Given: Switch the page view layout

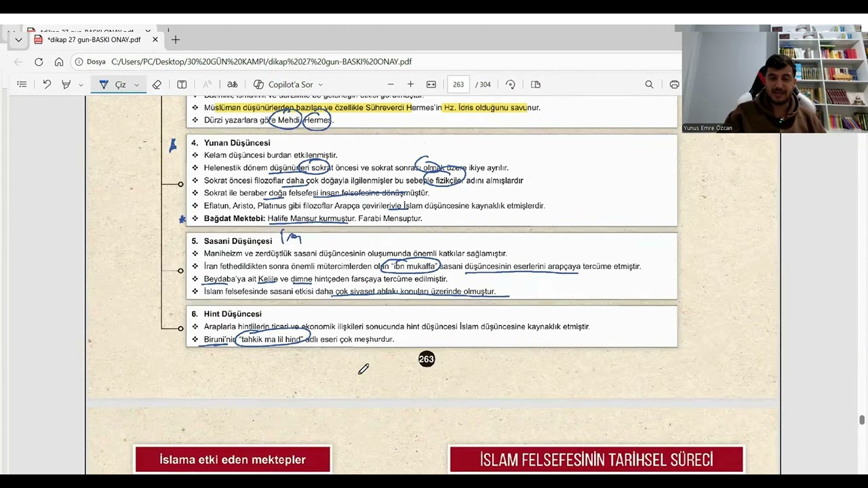Looking at the screenshot, I should tap(536, 85).
